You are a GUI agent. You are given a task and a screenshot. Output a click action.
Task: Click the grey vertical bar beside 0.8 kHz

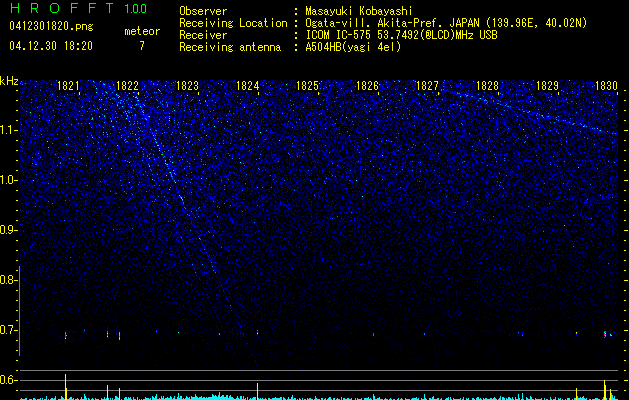click(x=19, y=311)
